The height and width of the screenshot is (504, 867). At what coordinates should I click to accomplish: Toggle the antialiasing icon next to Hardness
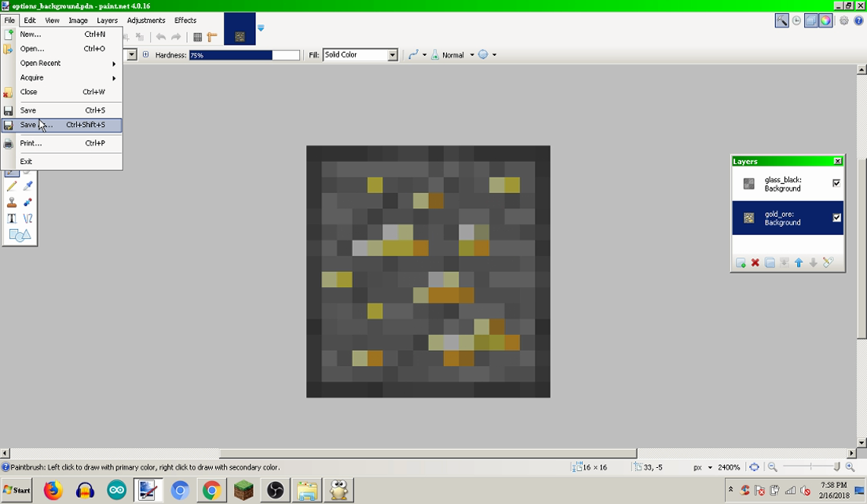(145, 55)
